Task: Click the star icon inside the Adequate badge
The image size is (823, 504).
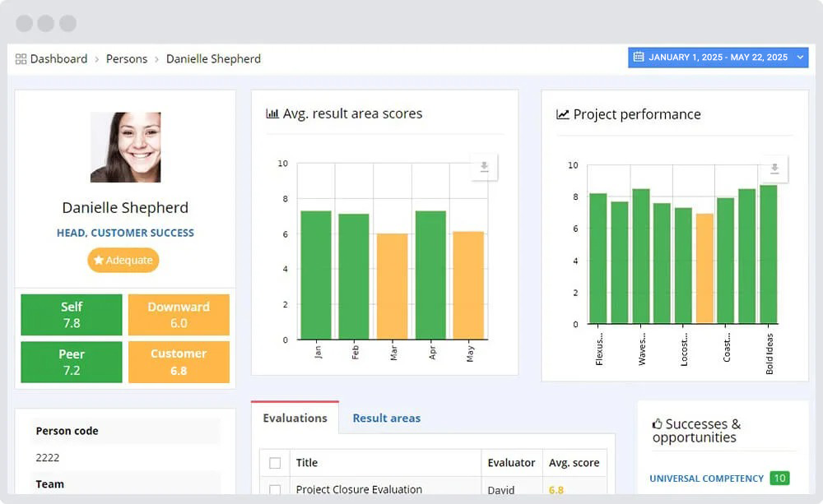Action: (100, 260)
